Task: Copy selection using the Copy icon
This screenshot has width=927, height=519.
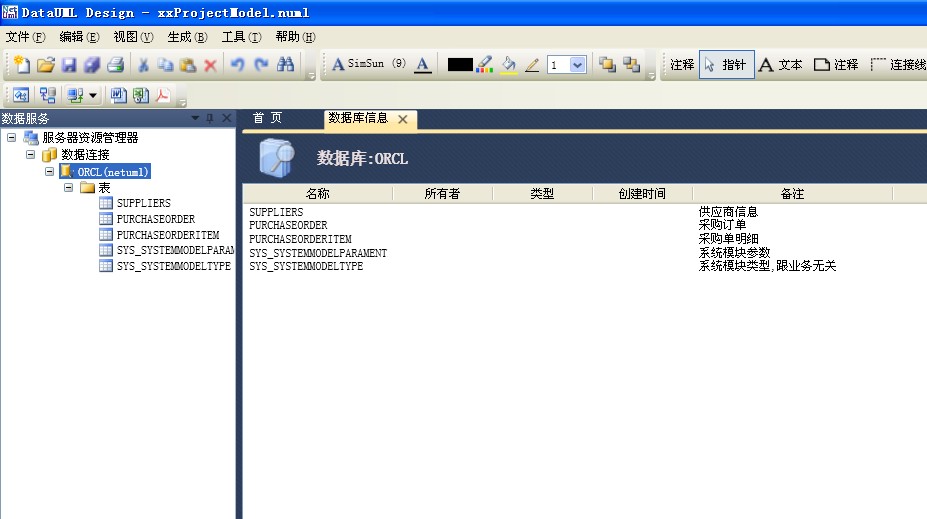Action: click(x=166, y=64)
